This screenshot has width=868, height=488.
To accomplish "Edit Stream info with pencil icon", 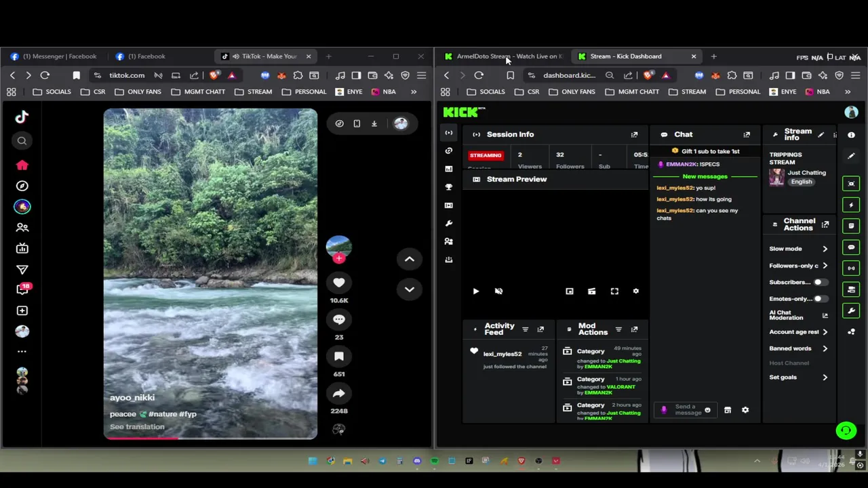I will (x=821, y=135).
